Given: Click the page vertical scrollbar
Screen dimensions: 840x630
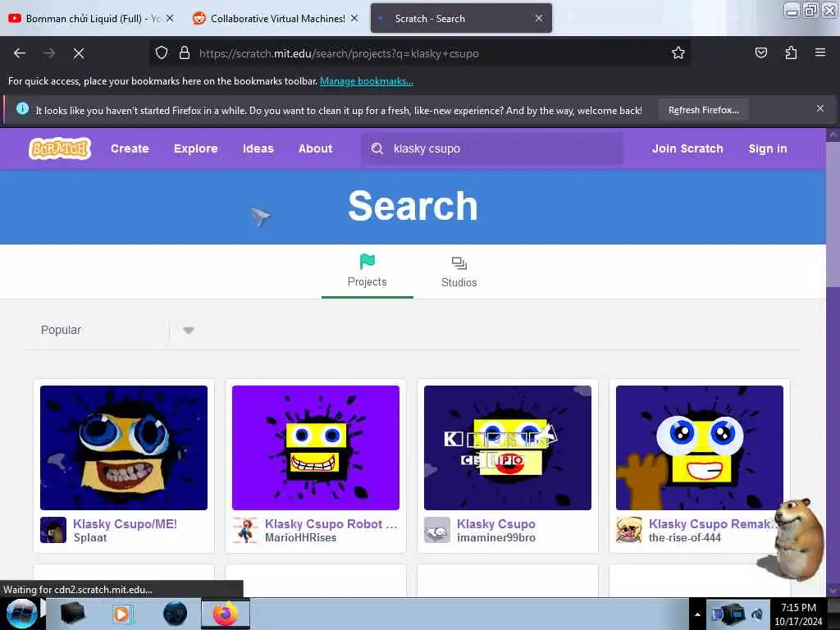Looking at the screenshot, I should pyautogui.click(x=833, y=362).
